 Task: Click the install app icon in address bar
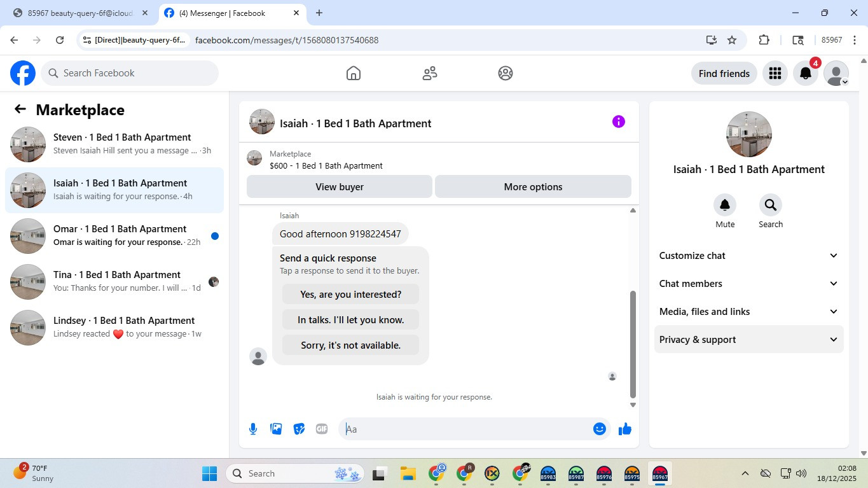(712, 40)
